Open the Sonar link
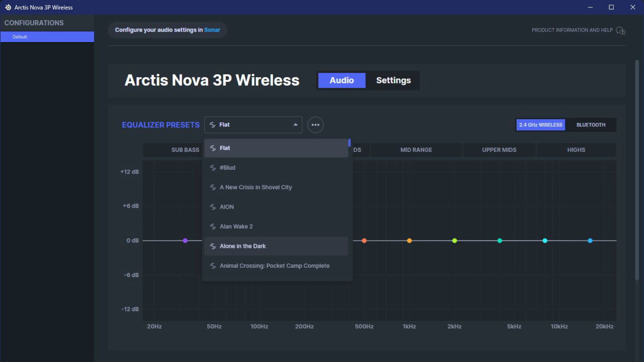 pos(212,30)
